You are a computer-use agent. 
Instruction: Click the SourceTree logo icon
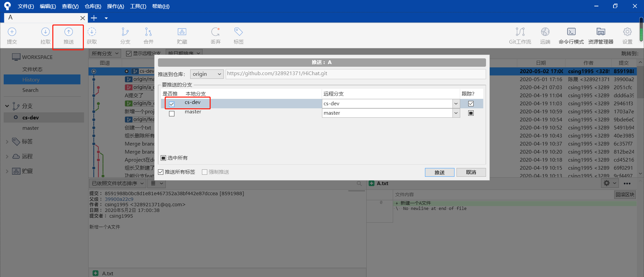(x=7, y=6)
